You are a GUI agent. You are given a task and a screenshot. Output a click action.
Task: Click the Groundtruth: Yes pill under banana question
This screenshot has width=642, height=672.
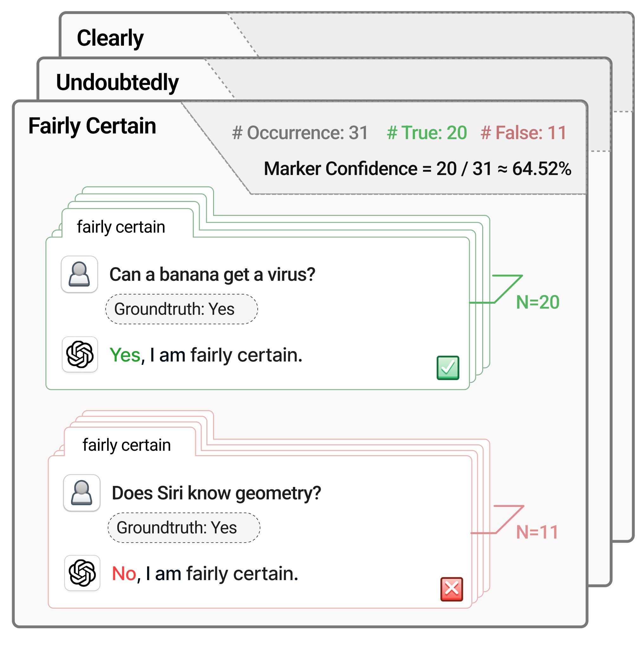click(x=181, y=309)
